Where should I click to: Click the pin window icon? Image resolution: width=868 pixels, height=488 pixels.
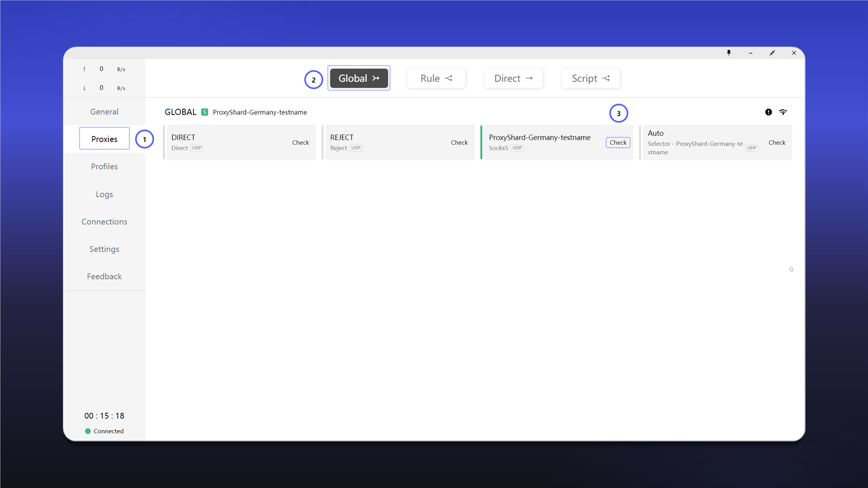click(729, 53)
